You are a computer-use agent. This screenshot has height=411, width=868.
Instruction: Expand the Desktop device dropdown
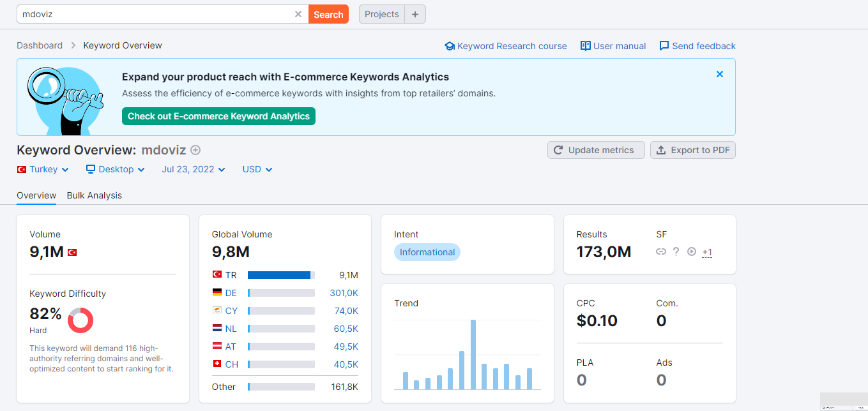tap(116, 169)
